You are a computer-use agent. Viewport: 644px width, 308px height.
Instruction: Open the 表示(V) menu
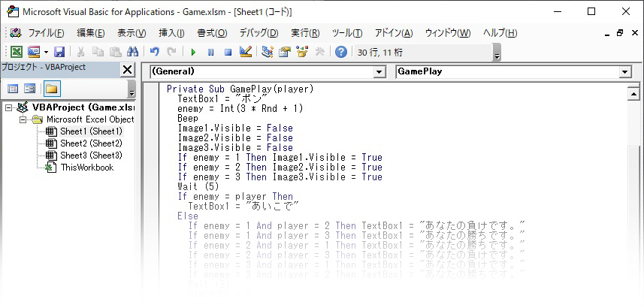[x=132, y=33]
